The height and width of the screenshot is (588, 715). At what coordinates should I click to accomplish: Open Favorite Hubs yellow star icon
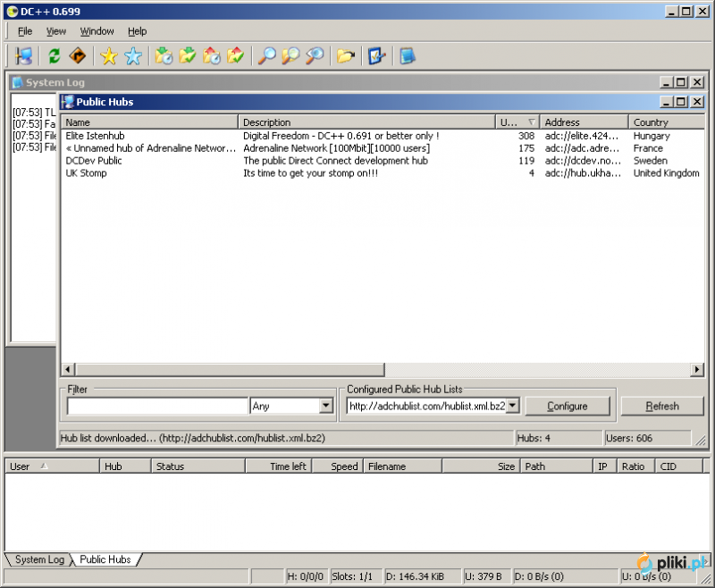[x=109, y=56]
